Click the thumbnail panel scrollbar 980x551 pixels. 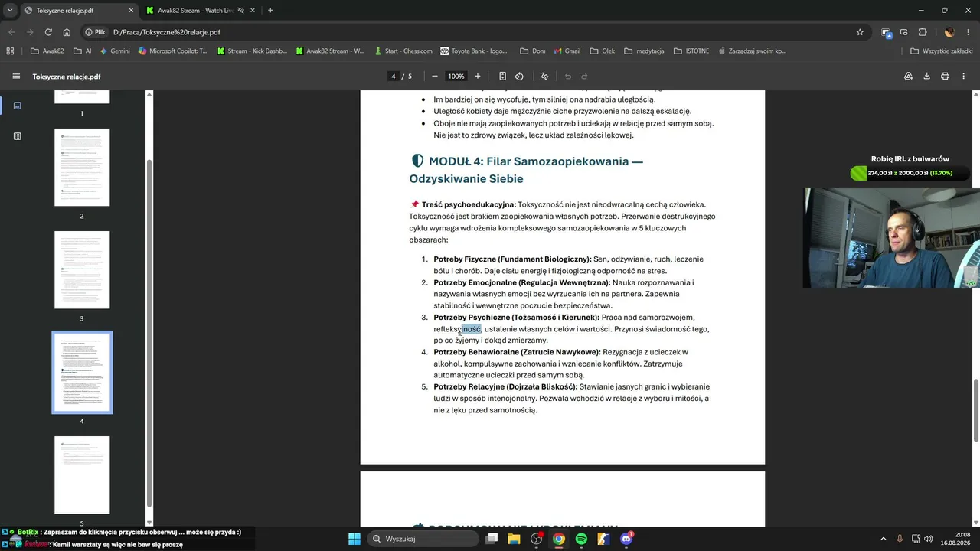[x=149, y=333]
